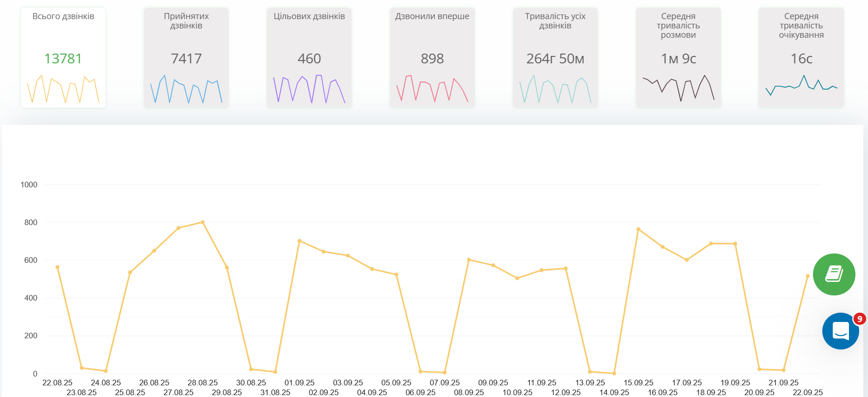Select the 'Всього дзвінків' 13781 card
The image size is (868, 397).
tap(63, 58)
